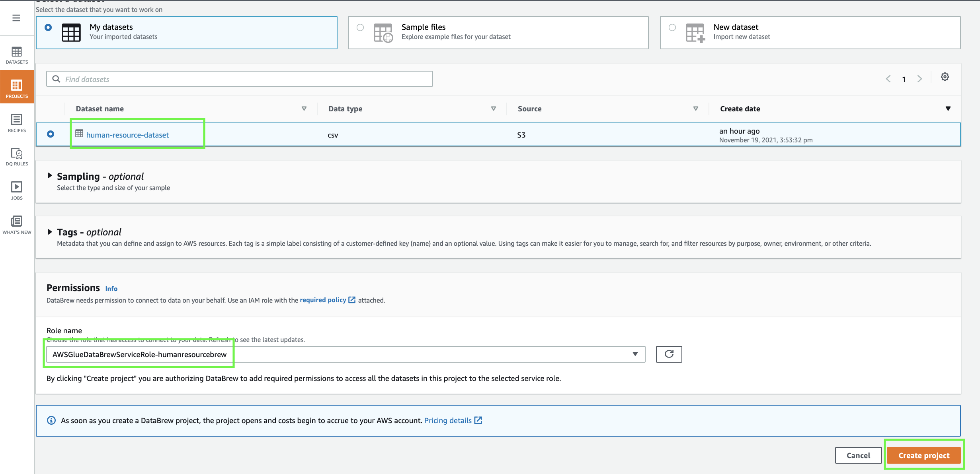Select the New dataset option

(x=672, y=27)
